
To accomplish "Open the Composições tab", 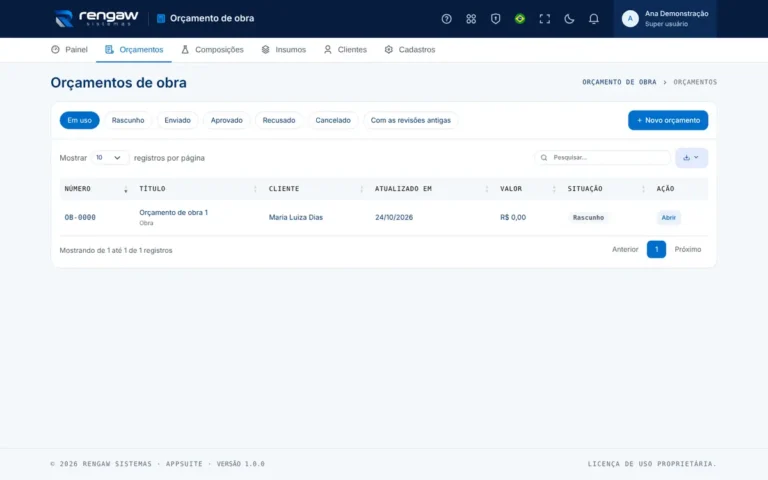I will [x=212, y=49].
